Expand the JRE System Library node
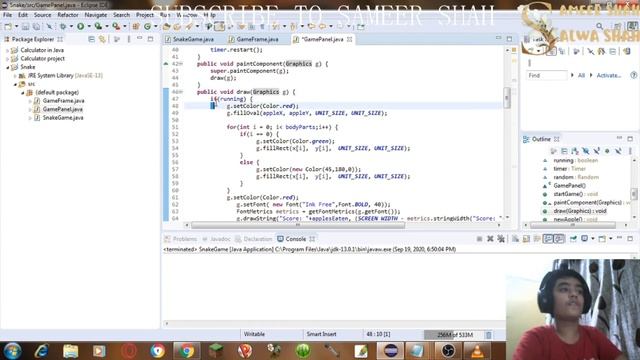Image resolution: width=640 pixels, height=360 pixels. tap(15, 76)
